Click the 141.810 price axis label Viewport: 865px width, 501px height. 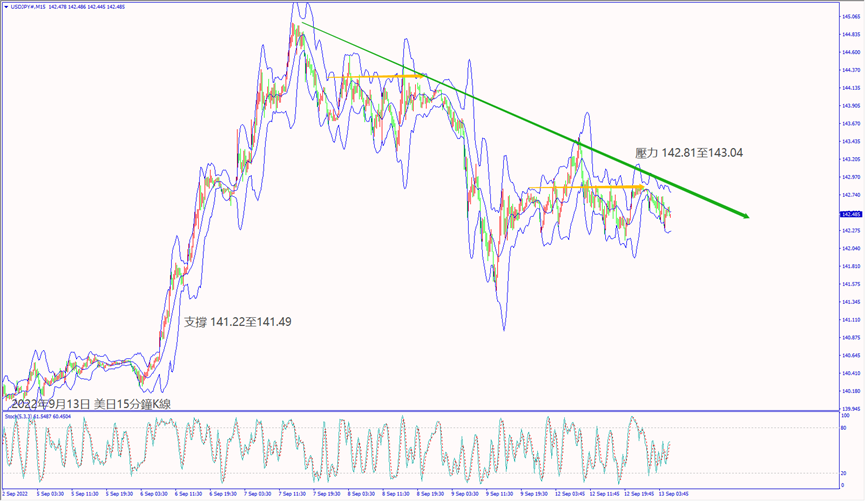(851, 266)
